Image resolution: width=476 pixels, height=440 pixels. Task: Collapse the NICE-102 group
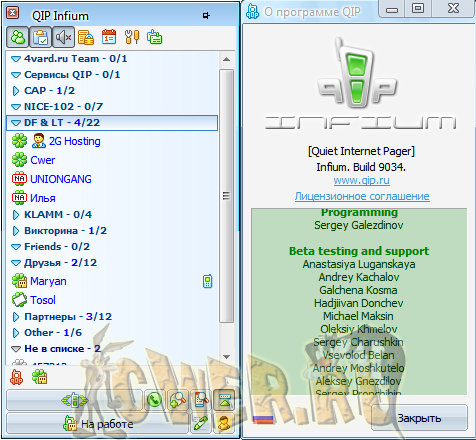coord(16,107)
